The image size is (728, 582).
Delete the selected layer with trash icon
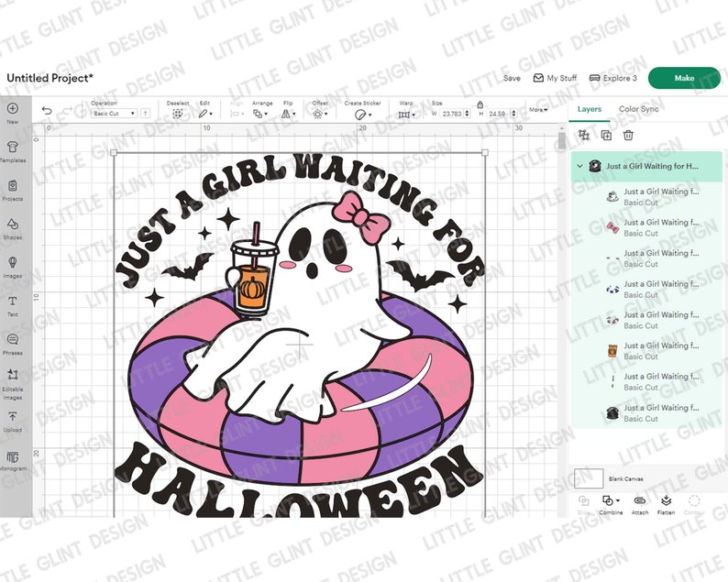pos(628,135)
